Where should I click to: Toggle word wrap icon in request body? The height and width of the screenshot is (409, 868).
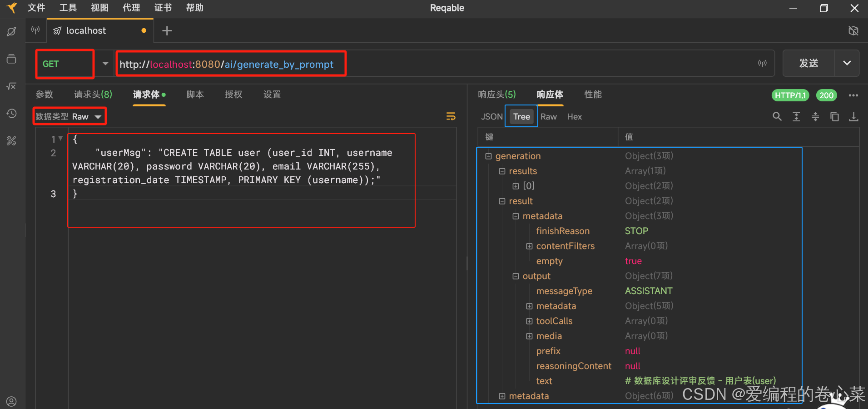point(451,117)
